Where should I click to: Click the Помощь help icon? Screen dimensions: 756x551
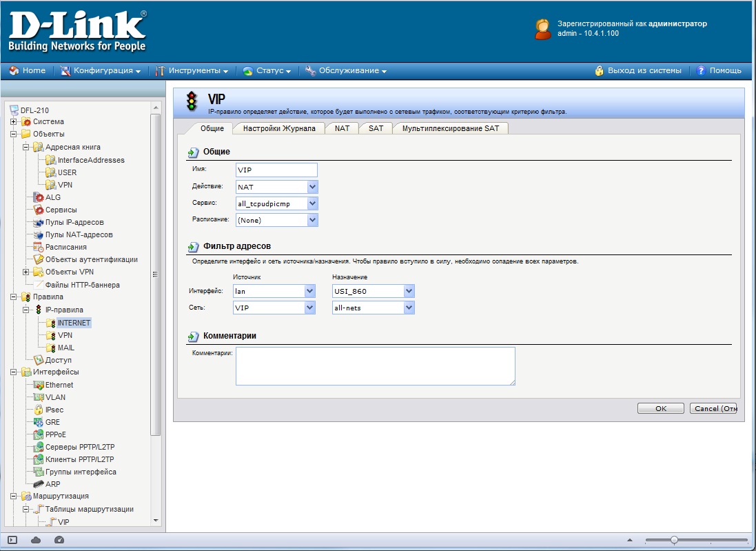pyautogui.click(x=702, y=70)
